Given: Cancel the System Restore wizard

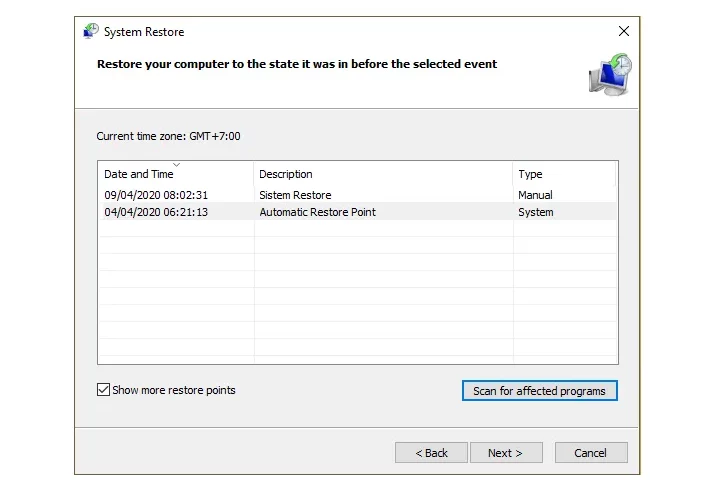Looking at the screenshot, I should 591,453.
